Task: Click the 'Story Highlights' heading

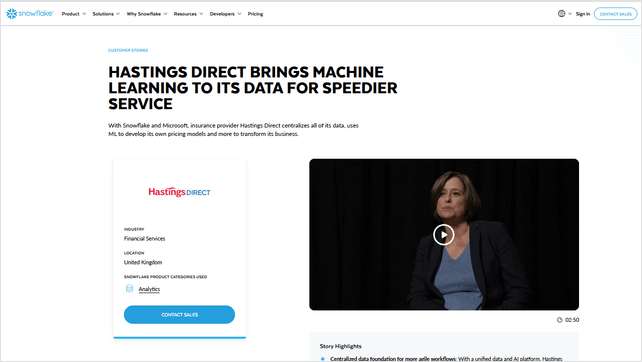Action: tap(341, 346)
